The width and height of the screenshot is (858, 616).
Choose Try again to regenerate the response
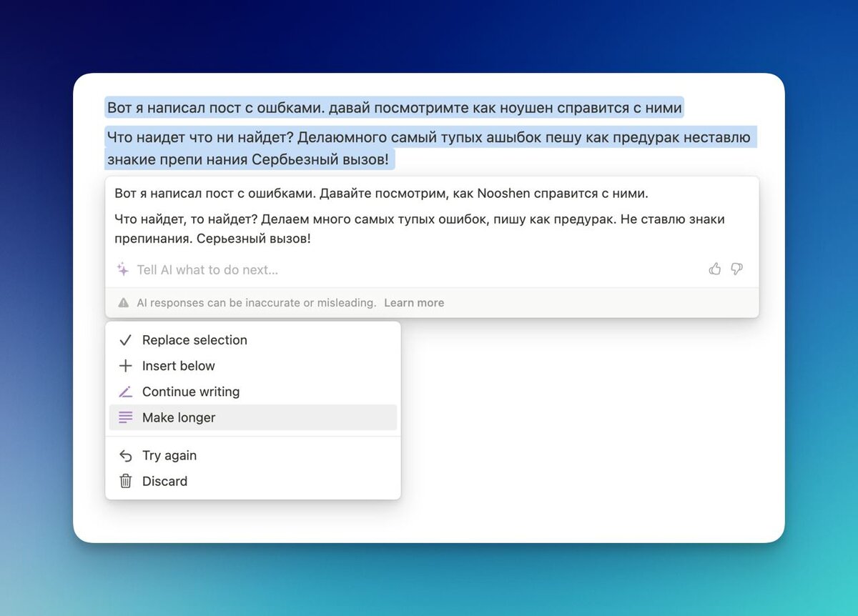(169, 455)
